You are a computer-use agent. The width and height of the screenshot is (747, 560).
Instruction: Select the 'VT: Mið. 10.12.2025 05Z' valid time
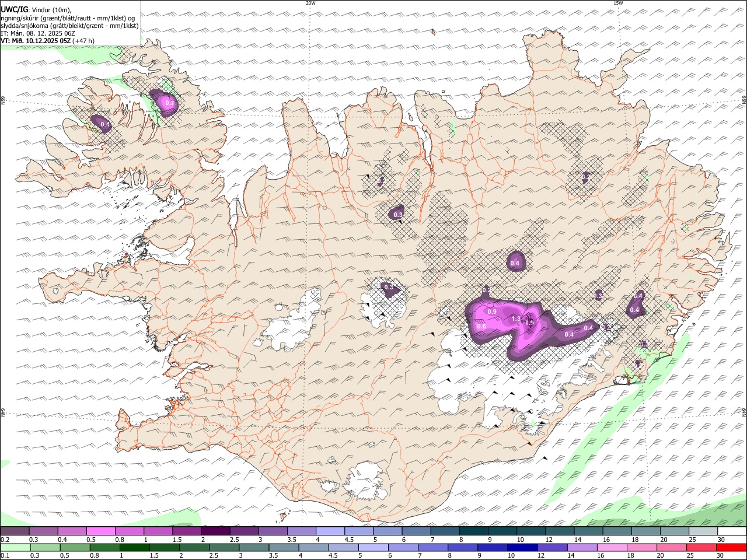36,41
